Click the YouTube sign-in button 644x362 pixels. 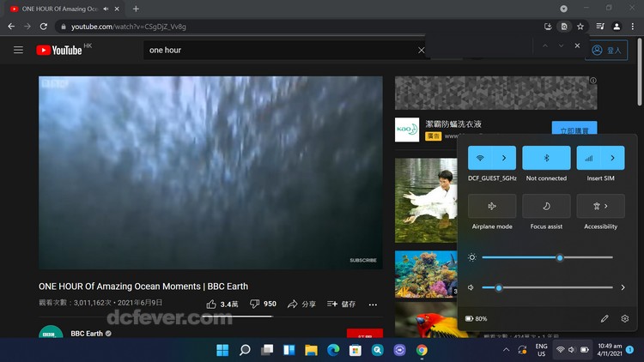606,51
